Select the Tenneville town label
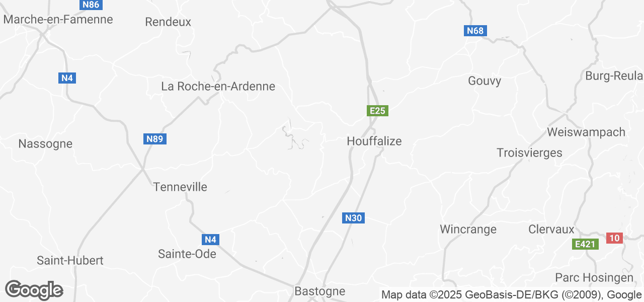The height and width of the screenshot is (302, 644). [180, 187]
